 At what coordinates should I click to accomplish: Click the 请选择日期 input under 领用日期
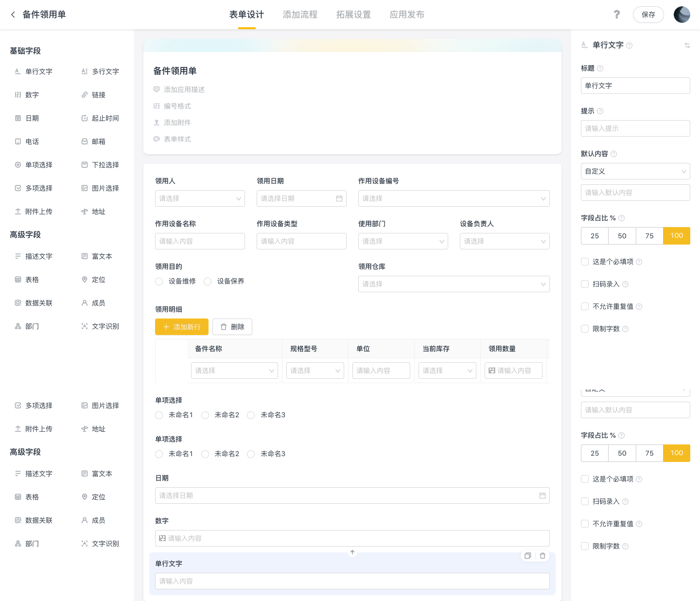(x=301, y=198)
